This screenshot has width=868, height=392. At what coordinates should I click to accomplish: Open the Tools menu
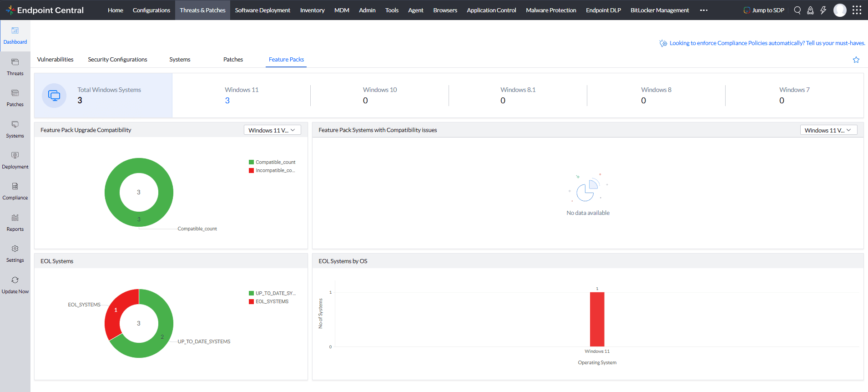[392, 10]
